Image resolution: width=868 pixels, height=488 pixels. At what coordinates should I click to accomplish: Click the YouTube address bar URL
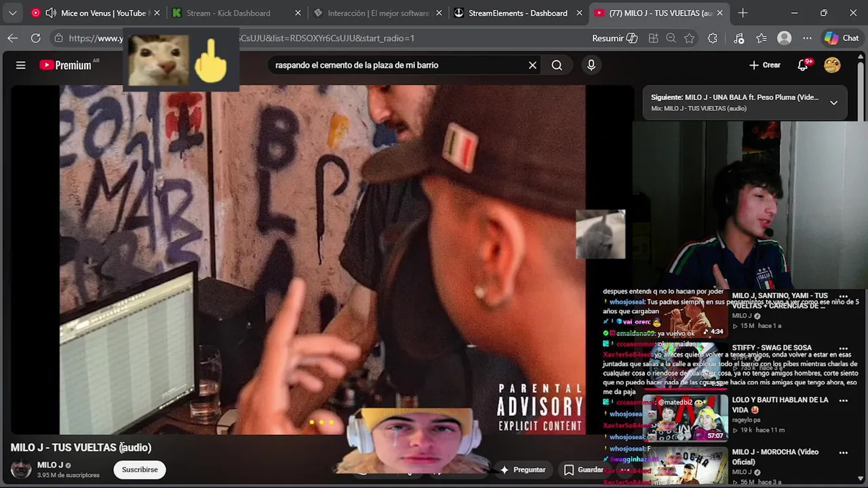241,38
